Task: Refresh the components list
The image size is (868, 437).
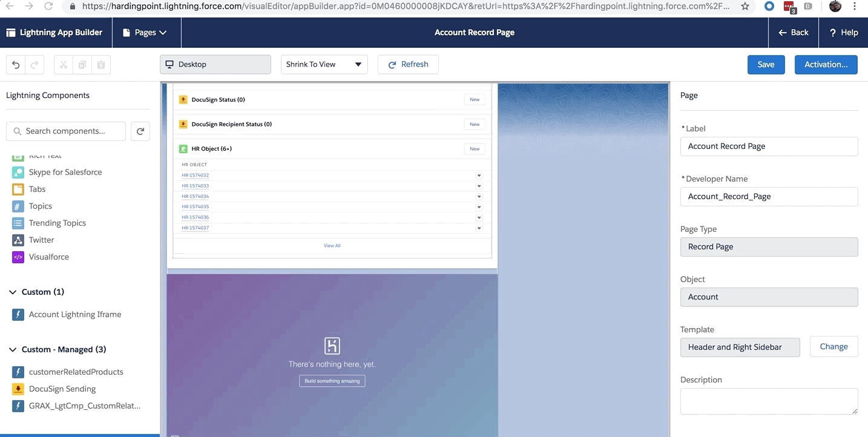Action: click(x=140, y=131)
